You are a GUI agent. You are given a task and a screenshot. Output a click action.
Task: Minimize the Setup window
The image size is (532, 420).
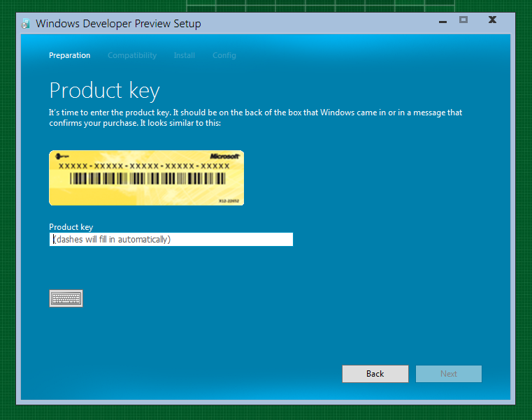pos(443,22)
